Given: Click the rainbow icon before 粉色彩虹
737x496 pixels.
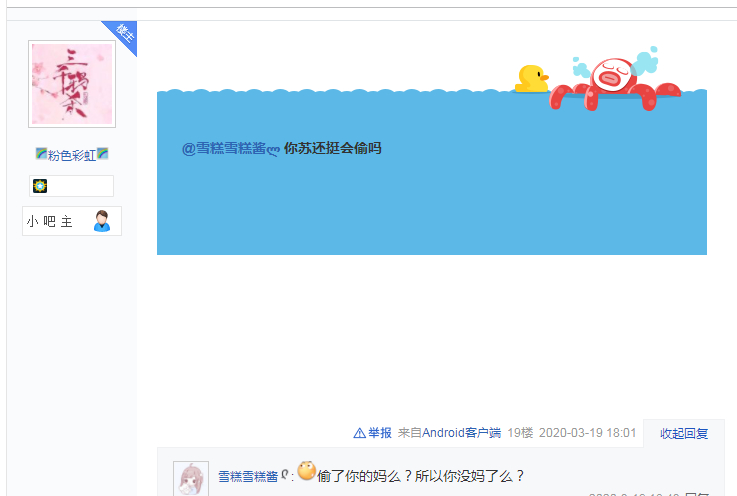Looking at the screenshot, I should pos(41,154).
